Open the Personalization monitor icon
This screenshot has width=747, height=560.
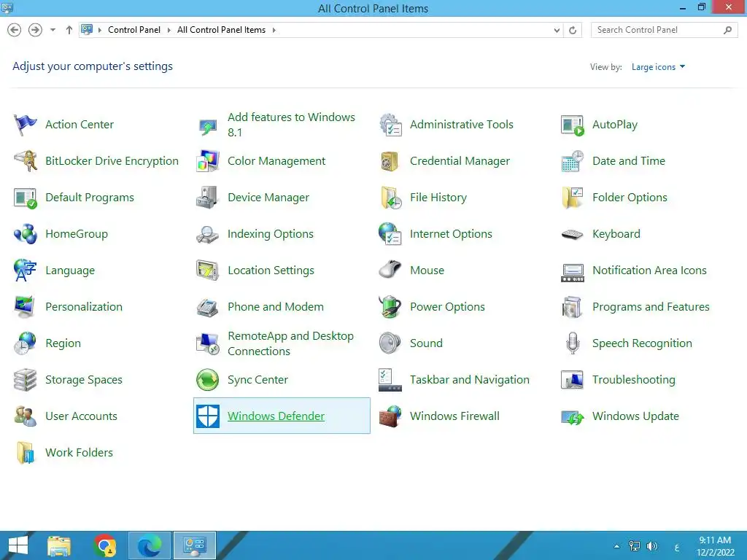coord(26,307)
